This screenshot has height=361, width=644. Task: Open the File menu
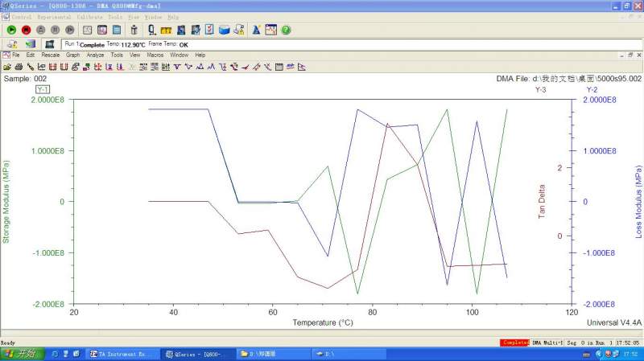click(x=15, y=55)
